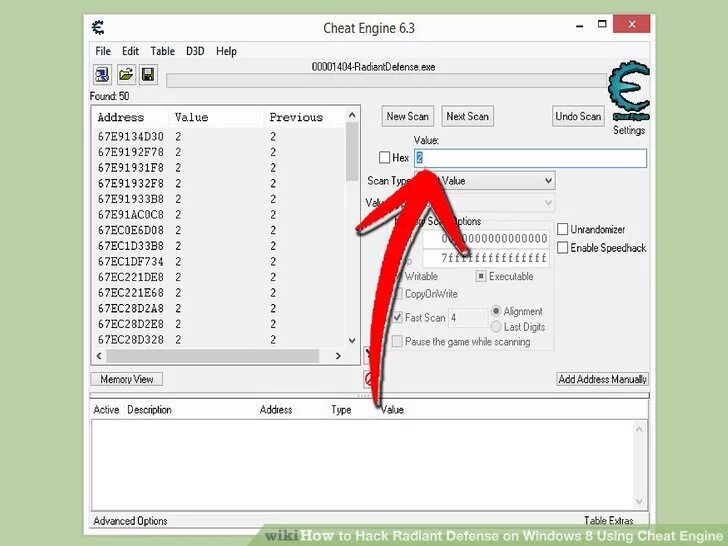Click Add Address Manually button
The height and width of the screenshot is (546, 728).
point(602,379)
